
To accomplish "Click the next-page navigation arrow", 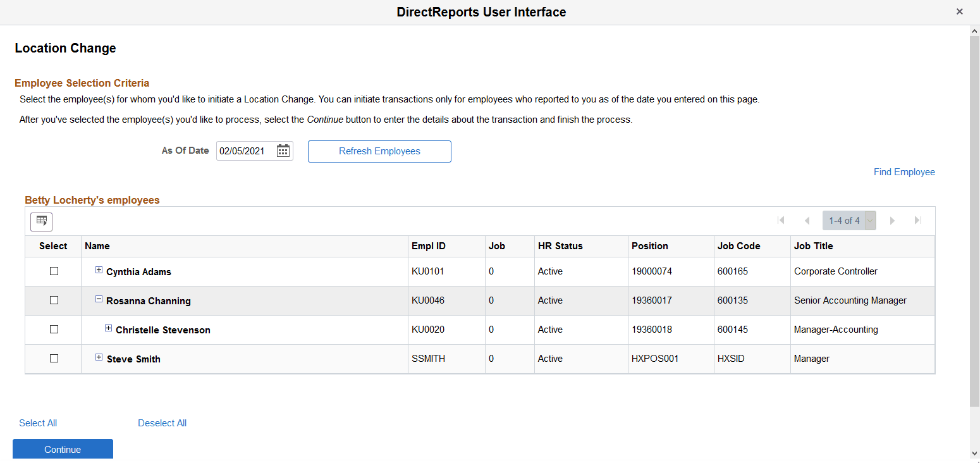I will [x=892, y=220].
